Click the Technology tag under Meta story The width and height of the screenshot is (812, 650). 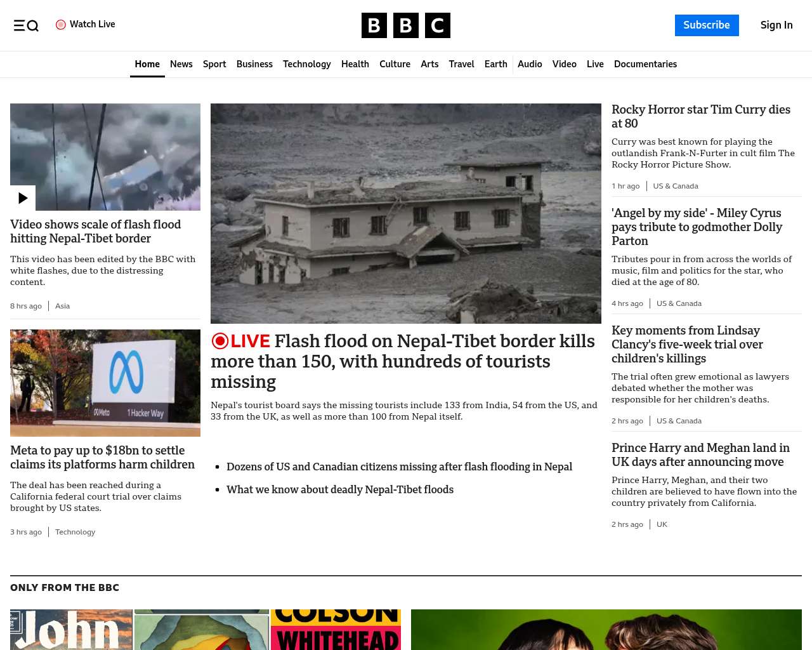[x=75, y=532]
